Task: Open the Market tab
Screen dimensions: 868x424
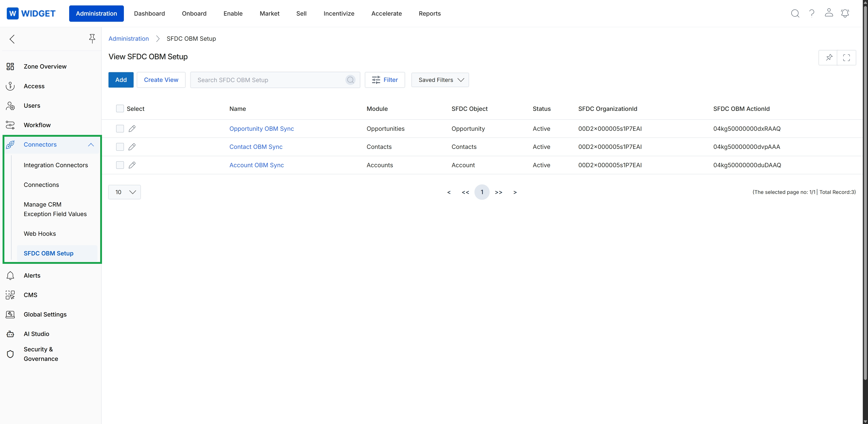Action: [270, 14]
